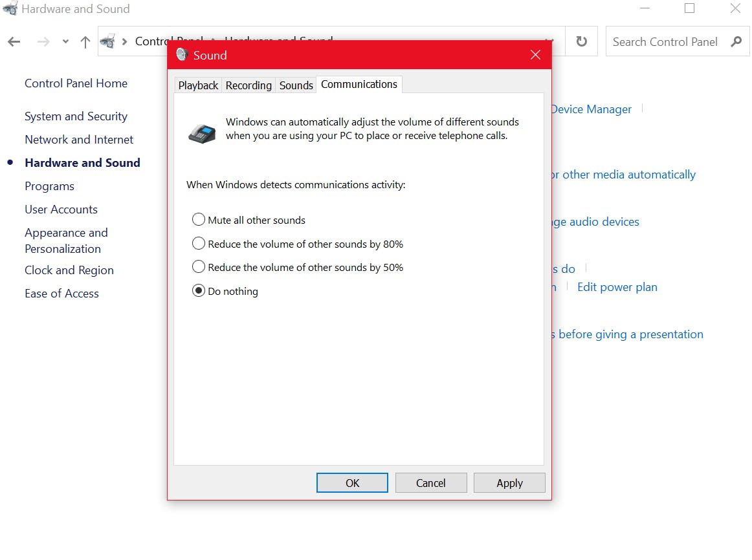
Task: Go to Network and Internet
Action: click(x=79, y=140)
